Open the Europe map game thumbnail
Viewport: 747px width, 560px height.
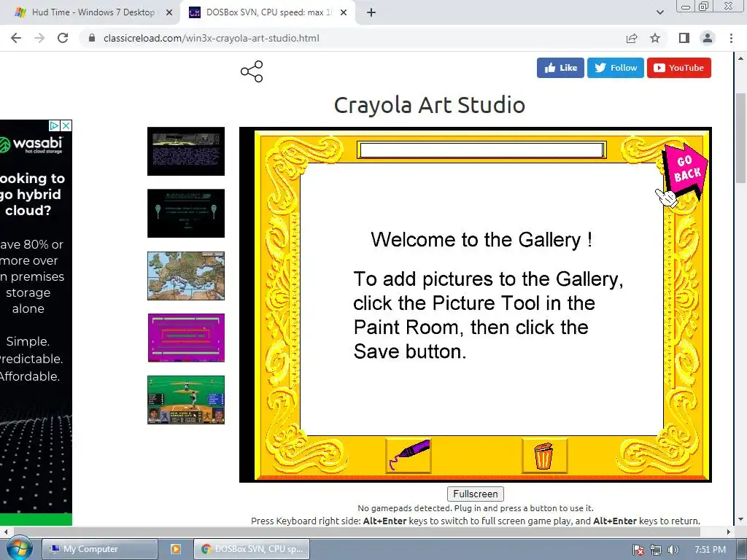(x=186, y=276)
